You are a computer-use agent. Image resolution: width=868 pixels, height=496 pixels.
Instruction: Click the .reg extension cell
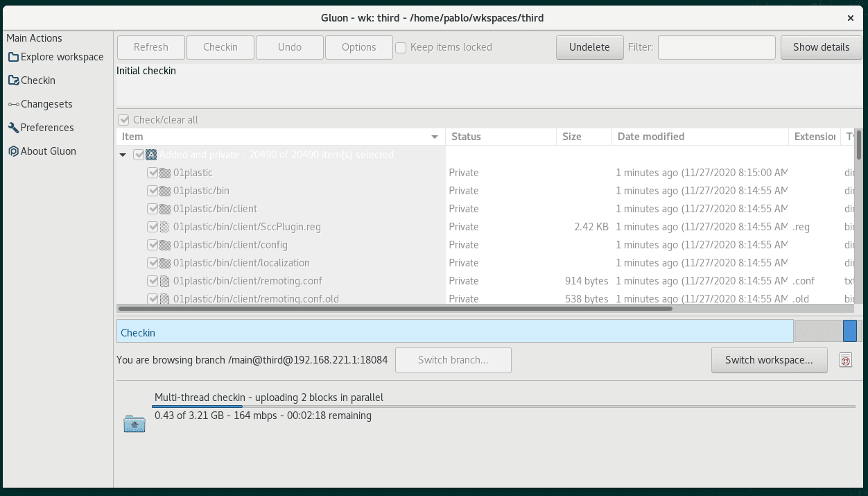(x=801, y=227)
